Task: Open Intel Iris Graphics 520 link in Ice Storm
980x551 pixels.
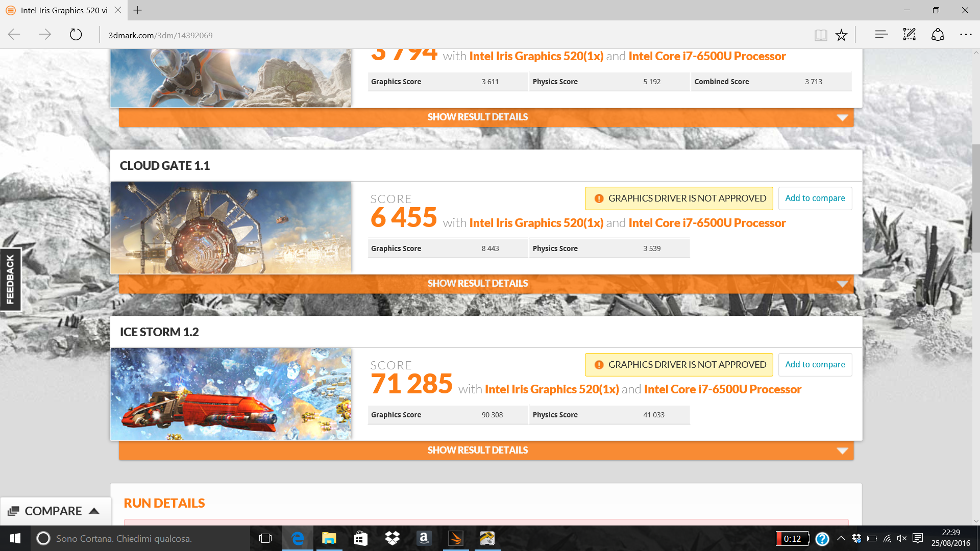Action: [x=552, y=389]
